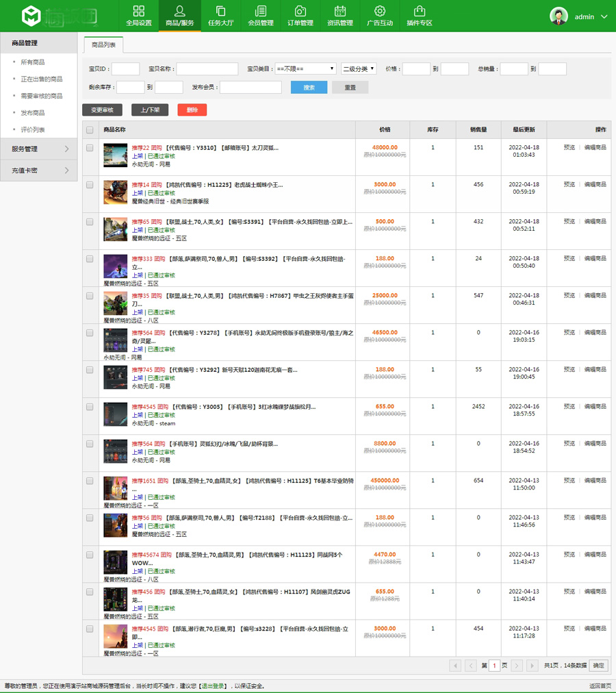Check the box for product 推荐22 row
Screen dimensions: 616x693
click(90, 148)
